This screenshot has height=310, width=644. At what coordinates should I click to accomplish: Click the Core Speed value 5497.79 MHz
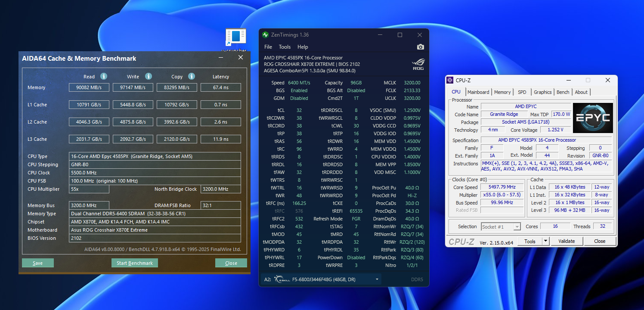tap(502, 187)
